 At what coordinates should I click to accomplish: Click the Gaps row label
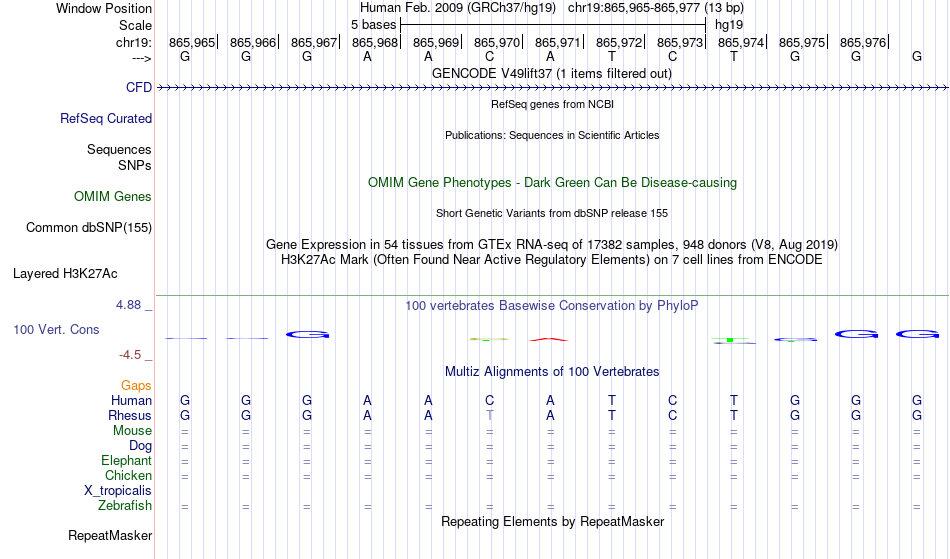coord(136,386)
